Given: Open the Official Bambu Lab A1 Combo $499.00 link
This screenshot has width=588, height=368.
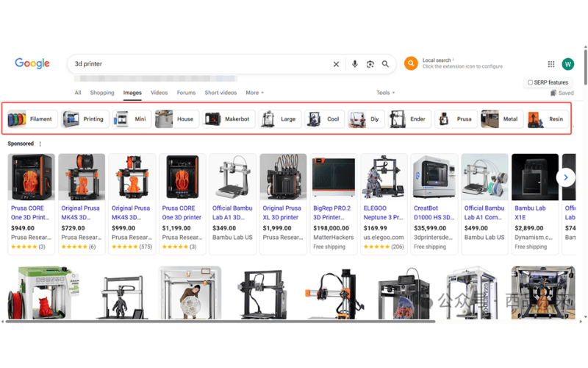Looking at the screenshot, I should [484, 213].
